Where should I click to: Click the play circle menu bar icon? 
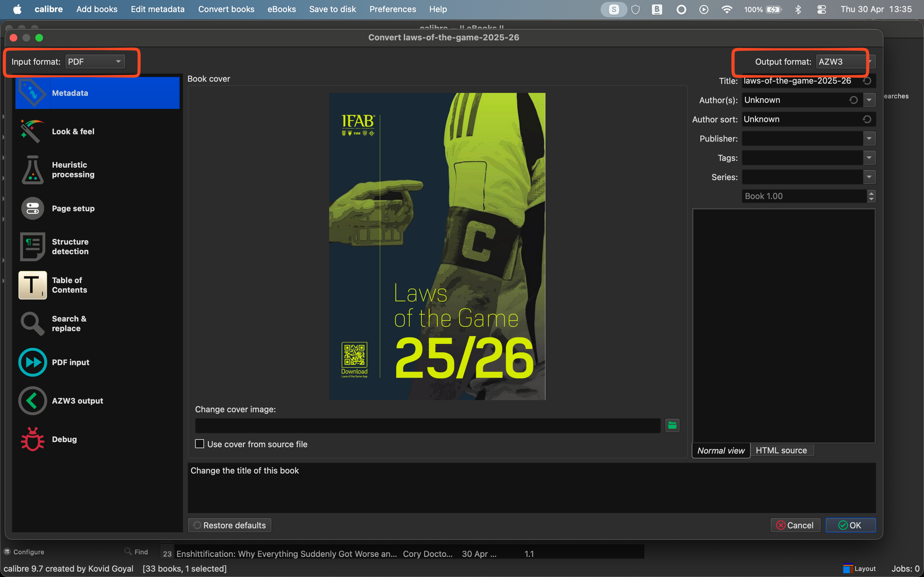click(704, 9)
